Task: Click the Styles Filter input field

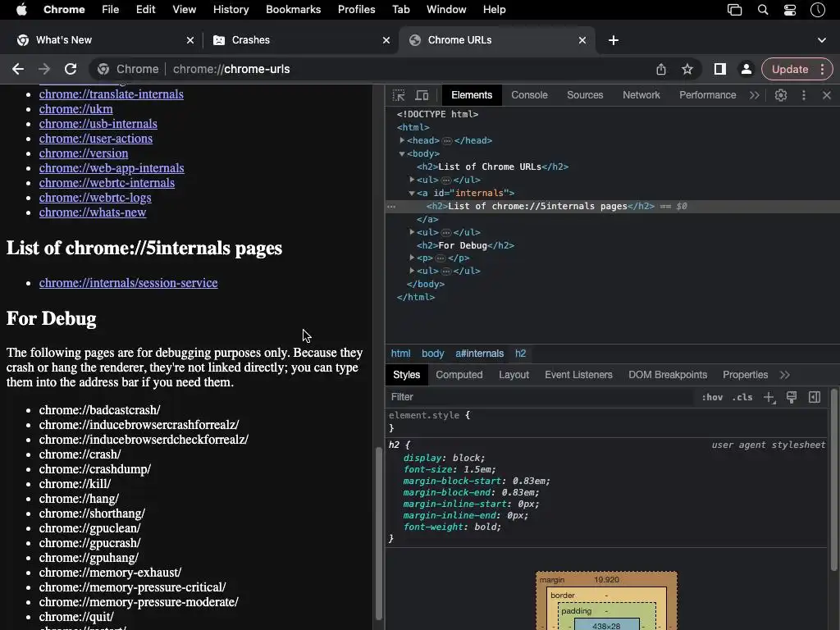Action: 541,397
